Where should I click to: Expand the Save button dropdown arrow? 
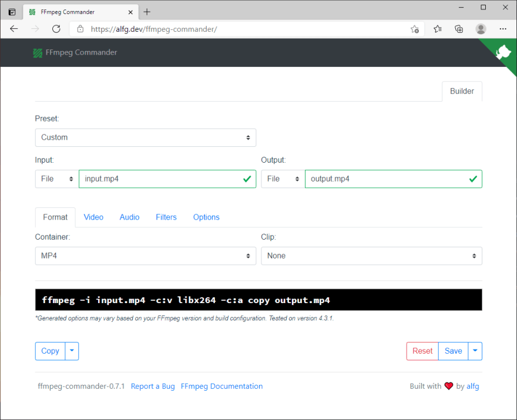pyautogui.click(x=475, y=351)
